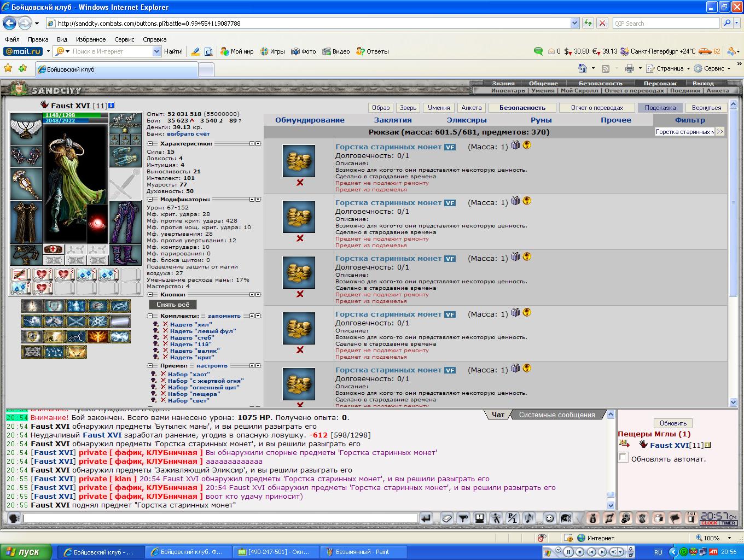Click the IE home icon in command bar
744x560 pixels.
pos(583,68)
